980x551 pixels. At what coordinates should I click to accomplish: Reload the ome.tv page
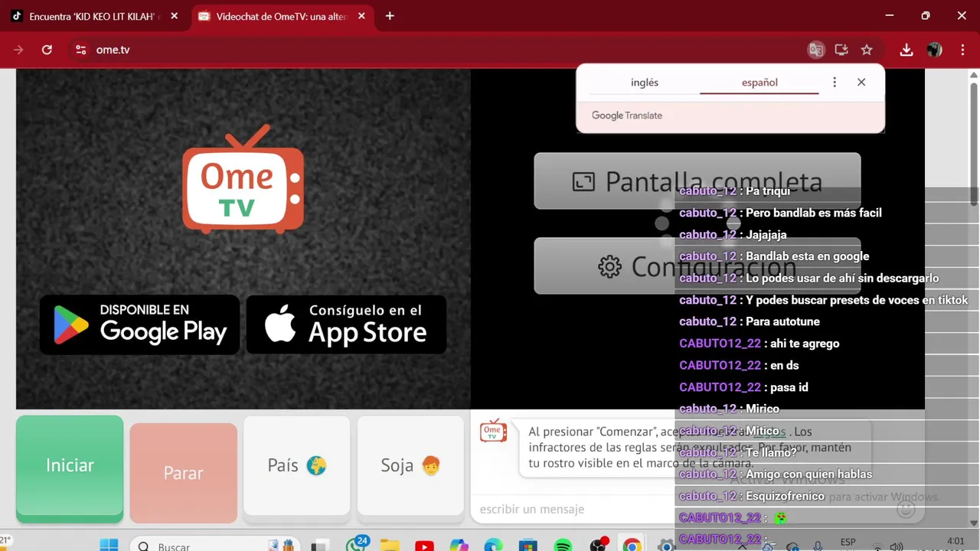tap(47, 50)
